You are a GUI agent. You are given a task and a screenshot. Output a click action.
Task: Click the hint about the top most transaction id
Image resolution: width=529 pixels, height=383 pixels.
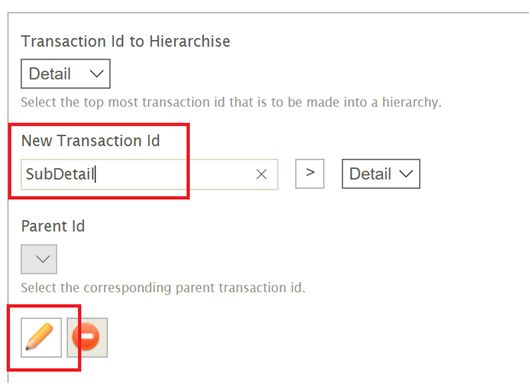click(x=231, y=102)
